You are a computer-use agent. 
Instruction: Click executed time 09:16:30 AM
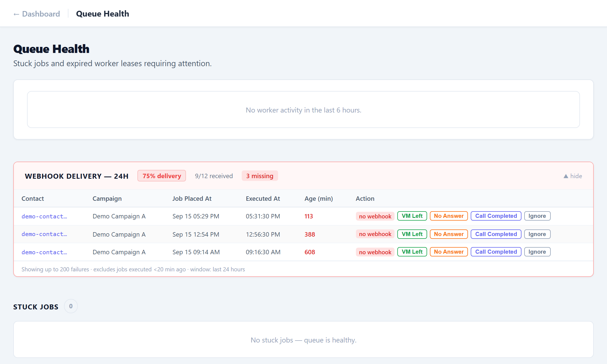(x=263, y=252)
